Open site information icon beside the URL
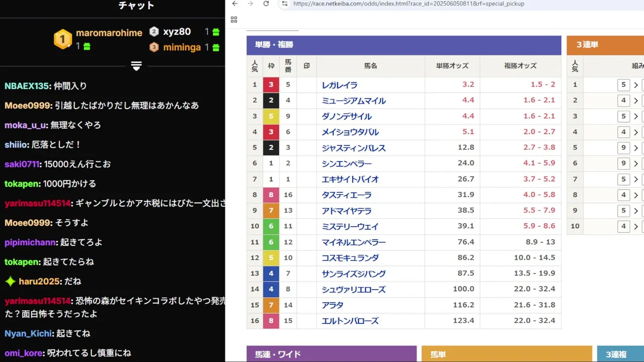 [x=284, y=4]
